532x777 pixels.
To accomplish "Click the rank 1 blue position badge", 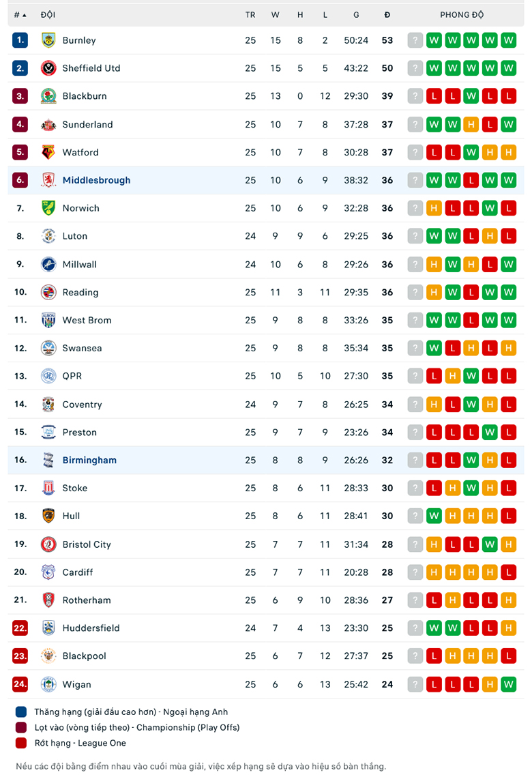I will [x=20, y=40].
